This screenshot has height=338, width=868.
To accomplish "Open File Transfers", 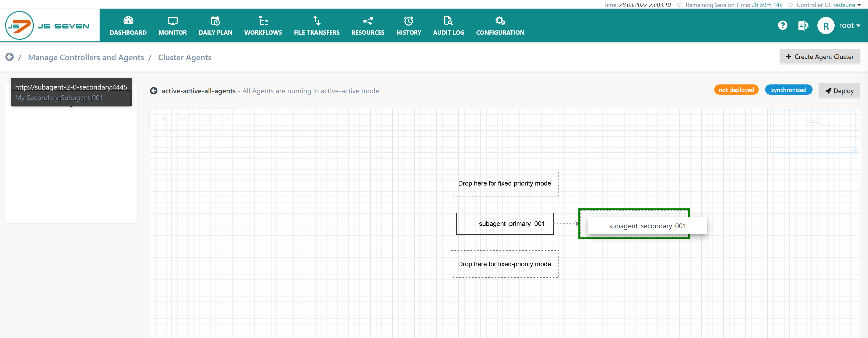I will click(317, 26).
